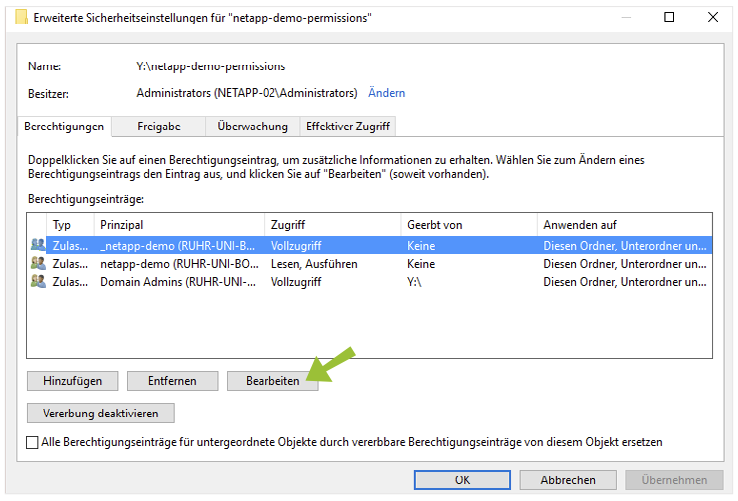Tick the replace child object permissions checkbox

pos(32,442)
